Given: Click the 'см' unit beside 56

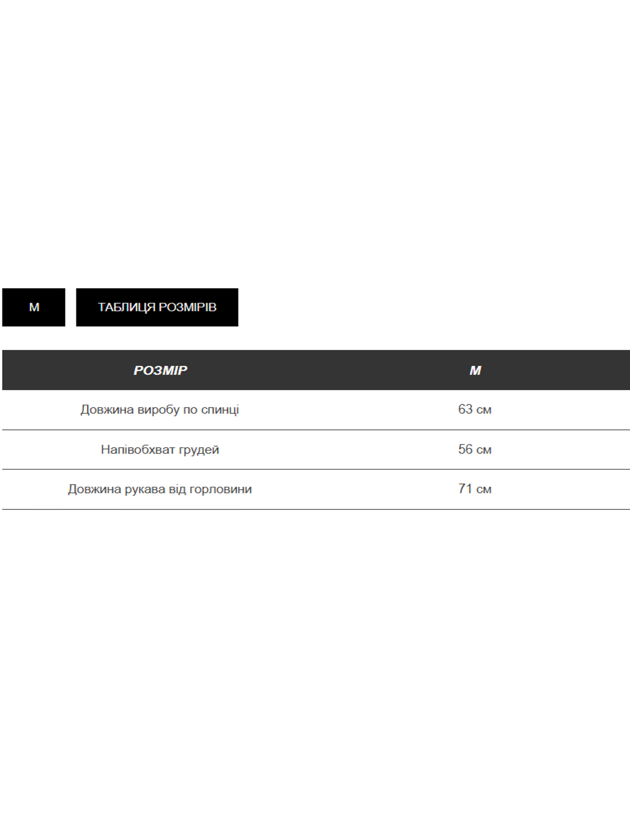Looking at the screenshot, I should coord(484,450).
